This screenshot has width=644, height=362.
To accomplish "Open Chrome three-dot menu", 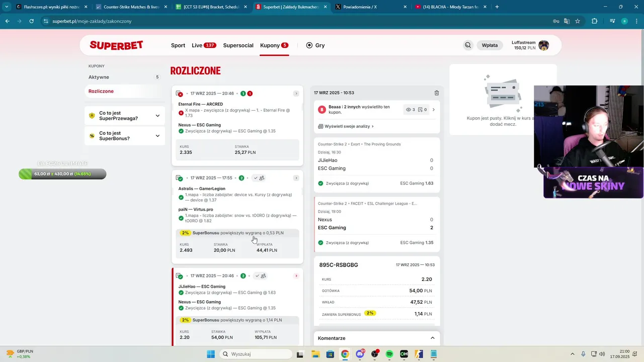I will [x=636, y=21].
